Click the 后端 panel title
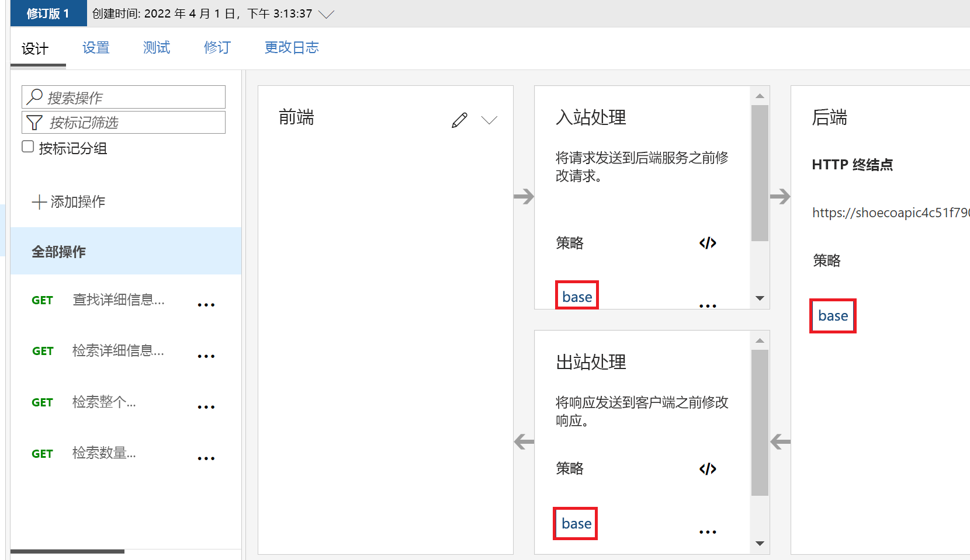Image resolution: width=970 pixels, height=560 pixels. (829, 117)
